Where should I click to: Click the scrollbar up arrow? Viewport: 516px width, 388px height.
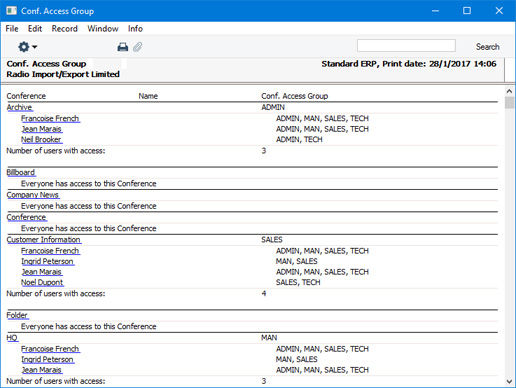pos(509,91)
